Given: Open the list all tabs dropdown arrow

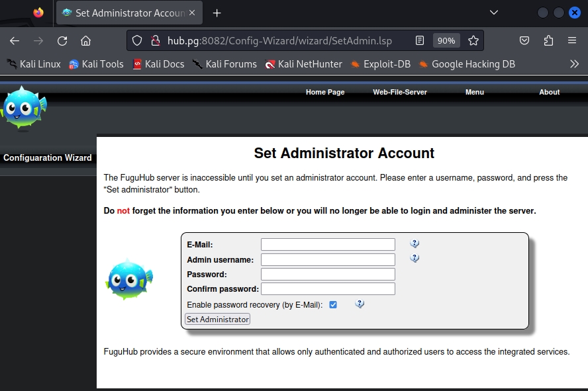Looking at the screenshot, I should click(x=494, y=13).
